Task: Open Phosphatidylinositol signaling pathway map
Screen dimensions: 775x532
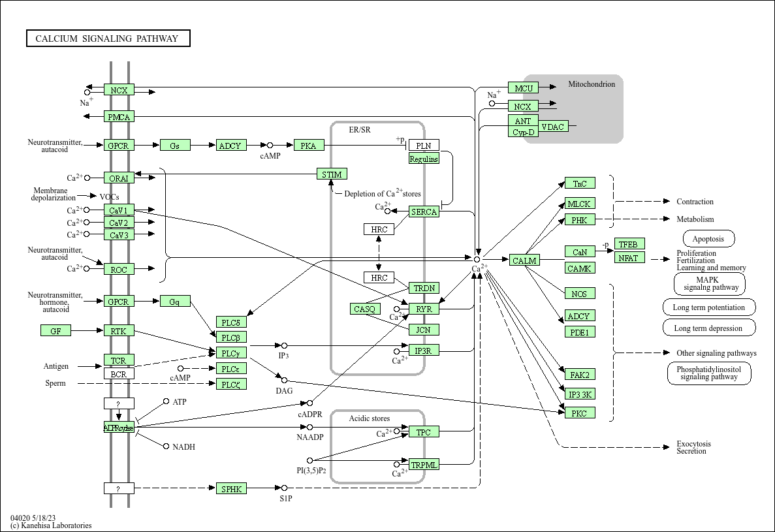Action: point(708,373)
